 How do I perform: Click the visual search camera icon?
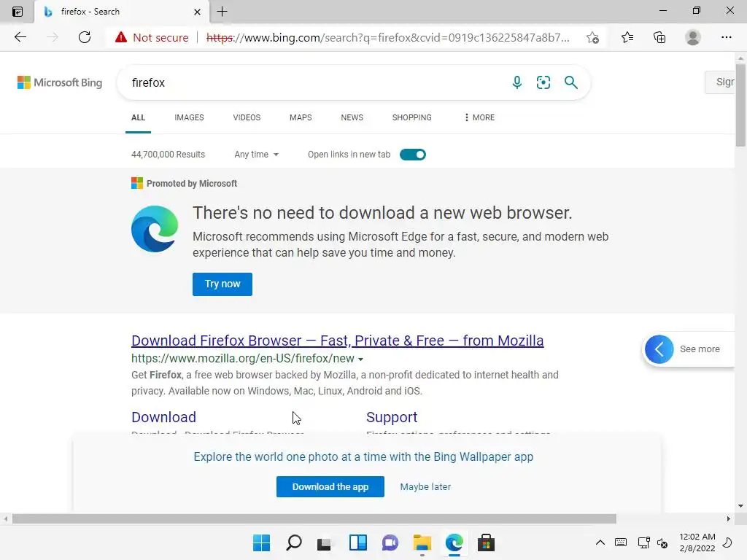click(x=543, y=82)
